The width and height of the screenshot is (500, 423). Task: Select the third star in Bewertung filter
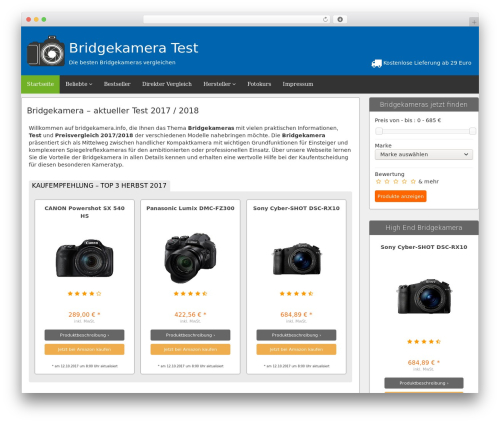tap(396, 181)
